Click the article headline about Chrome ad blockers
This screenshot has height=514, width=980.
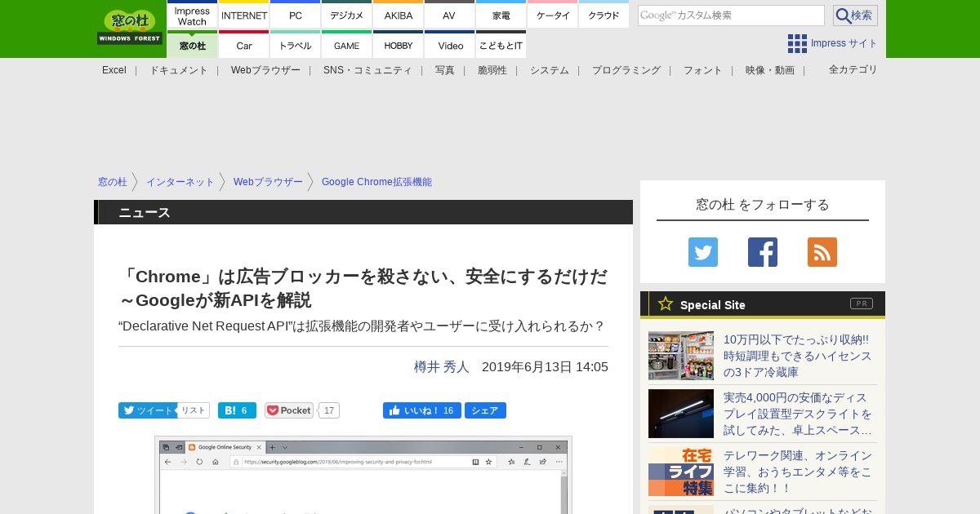363,288
